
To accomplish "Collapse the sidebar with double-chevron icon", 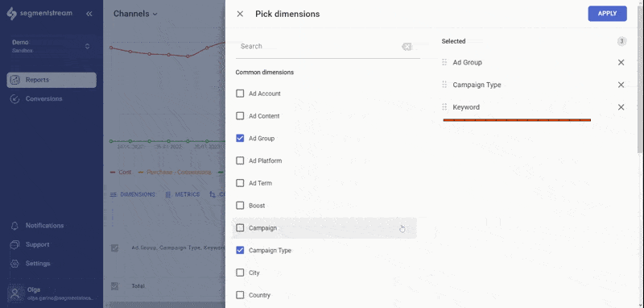I will coord(89,14).
